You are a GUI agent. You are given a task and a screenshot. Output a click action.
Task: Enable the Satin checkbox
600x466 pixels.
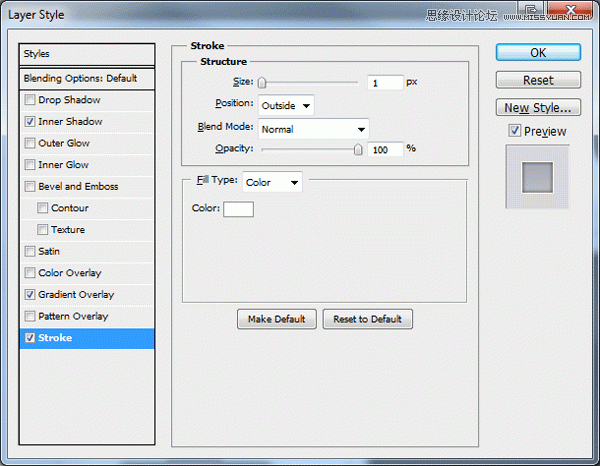(29, 251)
